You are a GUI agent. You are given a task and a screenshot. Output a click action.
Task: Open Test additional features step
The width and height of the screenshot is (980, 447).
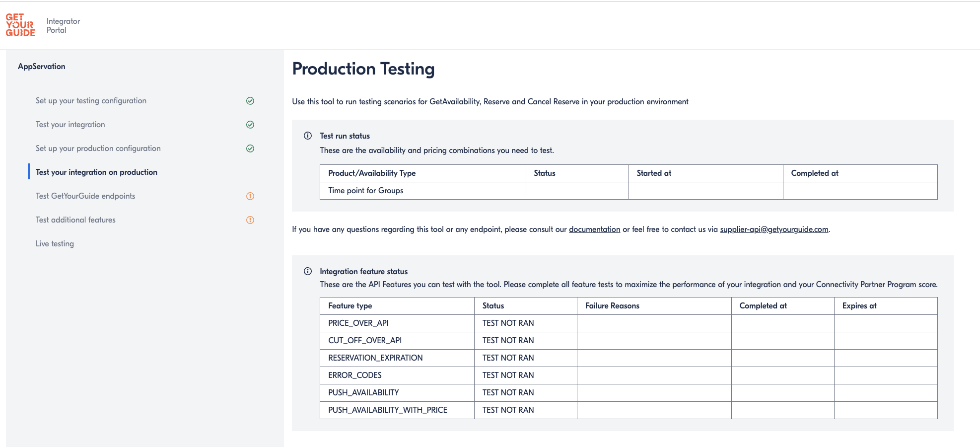pyautogui.click(x=75, y=220)
